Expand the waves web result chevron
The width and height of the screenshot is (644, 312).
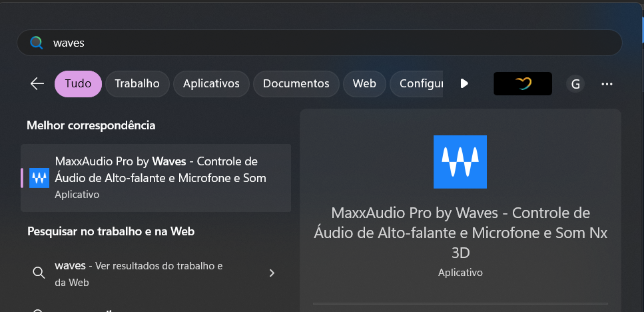272,273
